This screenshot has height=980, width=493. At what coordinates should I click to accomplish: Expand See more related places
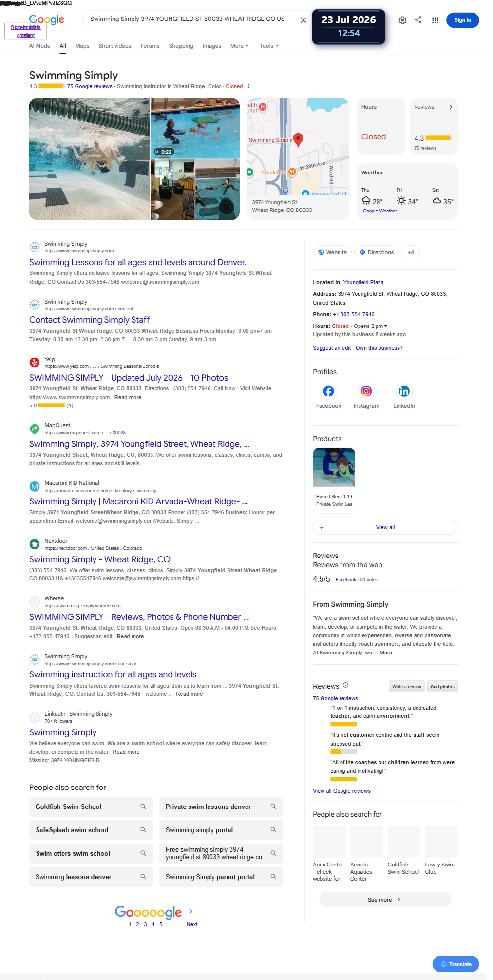(385, 900)
